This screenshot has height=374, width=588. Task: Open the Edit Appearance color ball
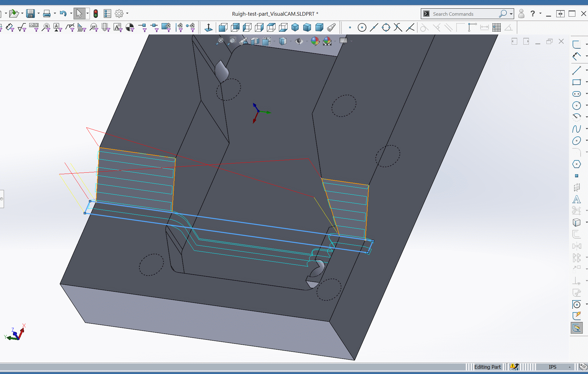click(x=315, y=41)
